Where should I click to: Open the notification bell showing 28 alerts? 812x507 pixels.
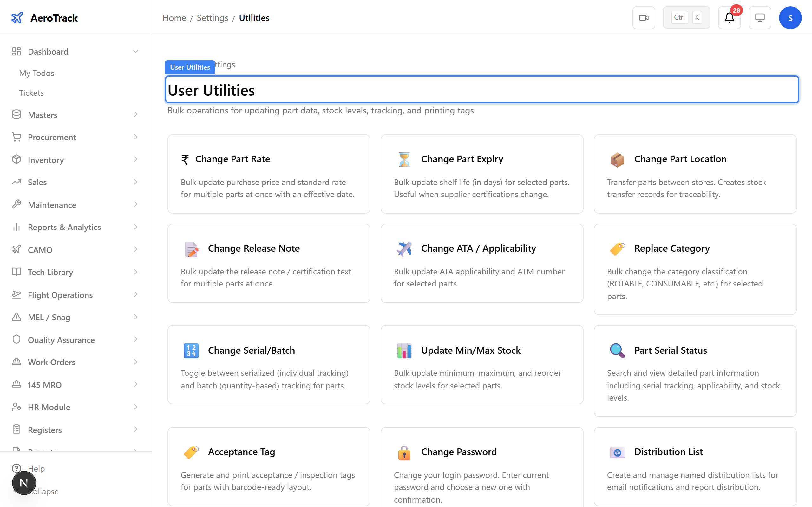coord(729,18)
